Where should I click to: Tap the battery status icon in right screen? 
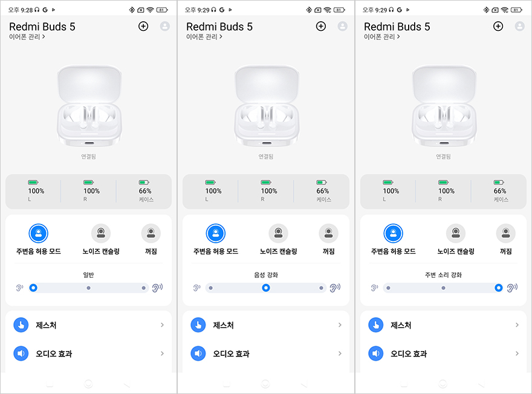pos(517,10)
